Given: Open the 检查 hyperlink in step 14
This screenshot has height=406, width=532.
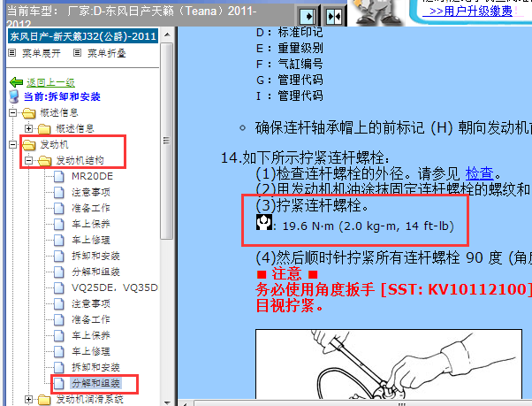Looking at the screenshot, I should pos(479,173).
